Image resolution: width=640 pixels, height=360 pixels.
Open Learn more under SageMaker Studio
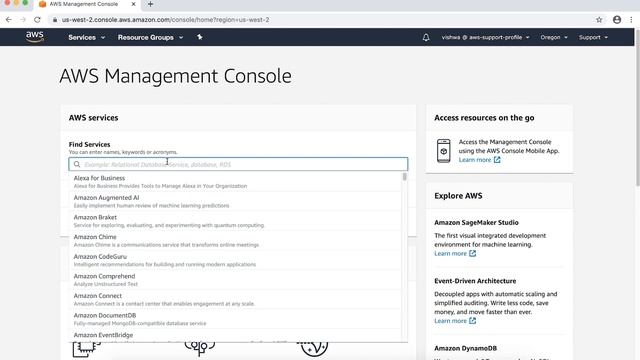[x=450, y=253]
